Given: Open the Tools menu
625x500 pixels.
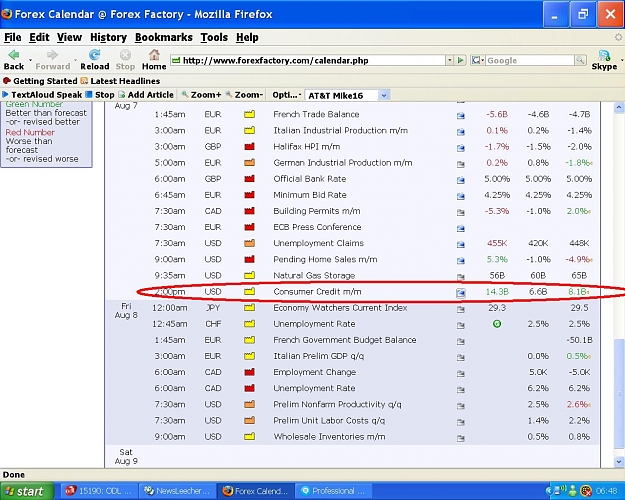Looking at the screenshot, I should (x=214, y=37).
